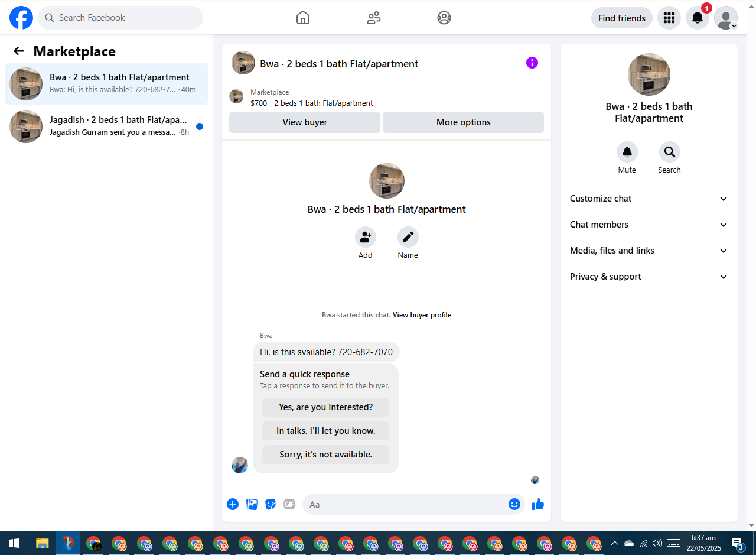Click the touch keyboard tray icon
This screenshot has height=555, width=756.
673,543
